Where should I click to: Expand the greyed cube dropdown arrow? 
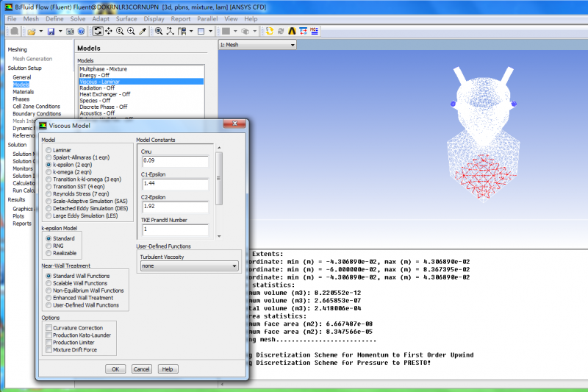point(254,32)
